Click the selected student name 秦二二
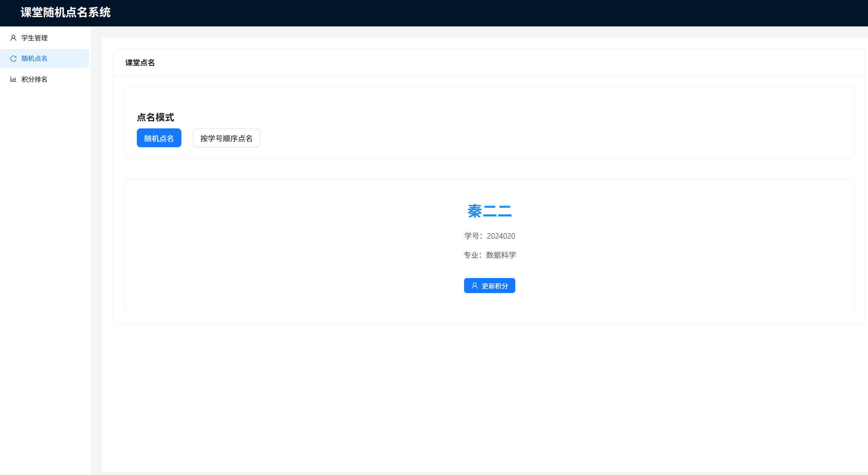868x475 pixels. coord(489,211)
